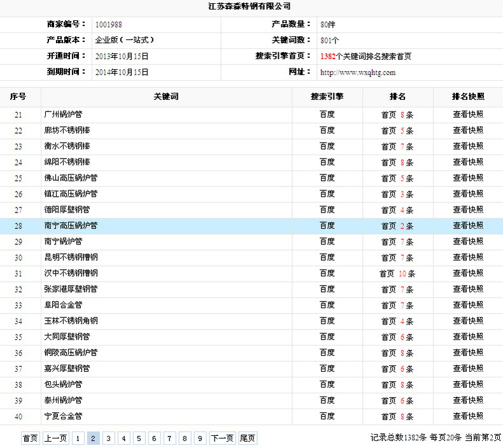Select merchant number value 1001988
Viewport: 503px width, 448px height.
tap(109, 25)
